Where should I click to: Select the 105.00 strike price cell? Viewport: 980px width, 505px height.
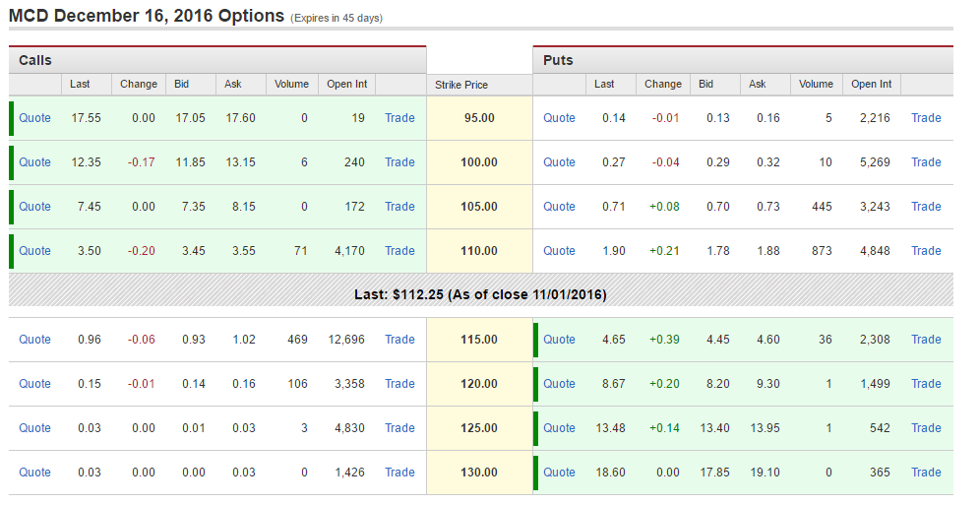(x=479, y=207)
